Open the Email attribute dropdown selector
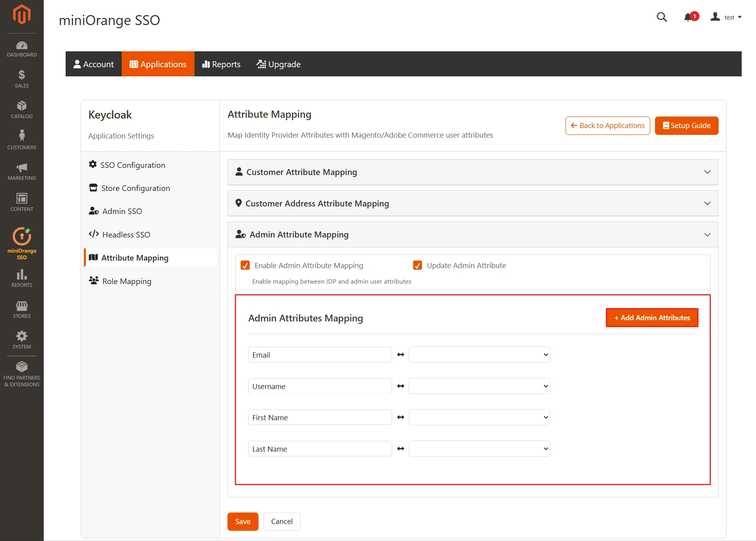 coord(479,354)
